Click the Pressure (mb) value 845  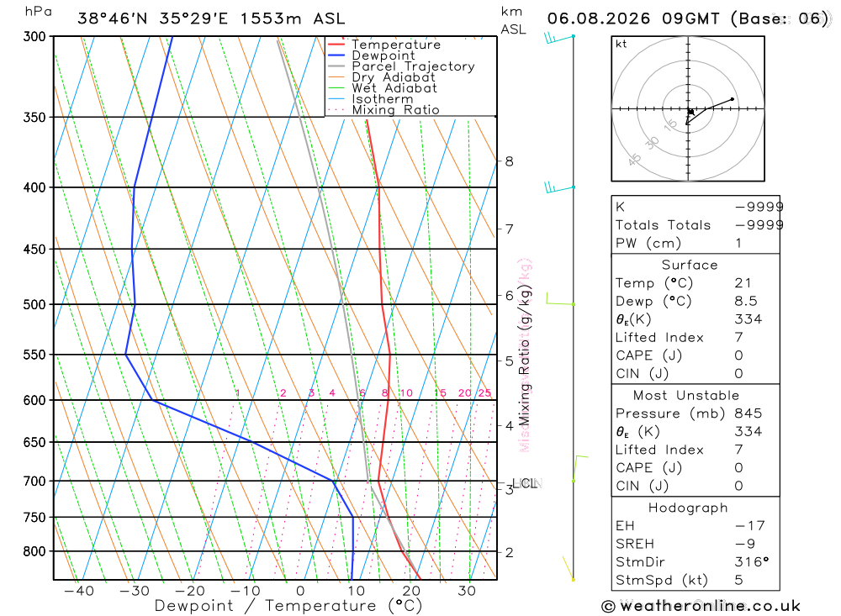pos(748,413)
